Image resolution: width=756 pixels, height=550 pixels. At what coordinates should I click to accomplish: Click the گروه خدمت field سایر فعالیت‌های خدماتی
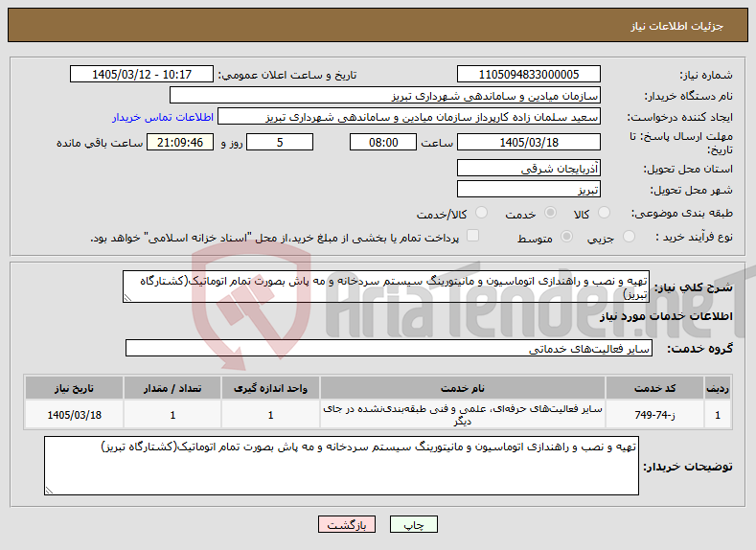[389, 348]
